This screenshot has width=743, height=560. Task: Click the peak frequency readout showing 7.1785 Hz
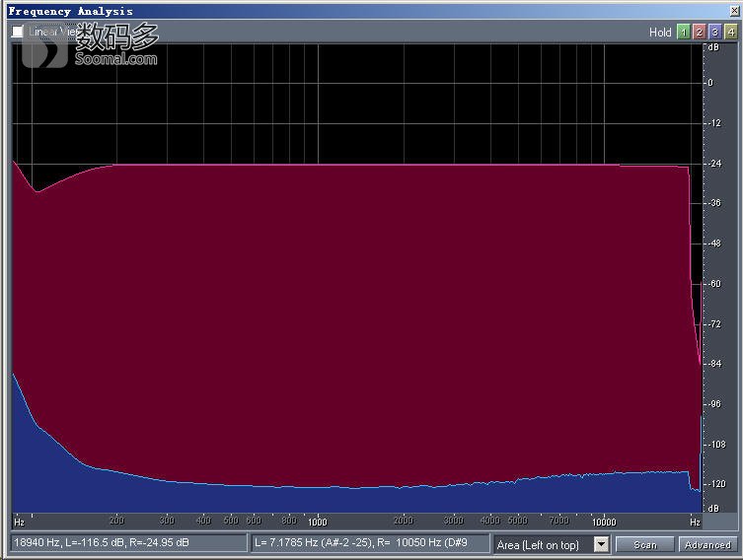click(370, 543)
